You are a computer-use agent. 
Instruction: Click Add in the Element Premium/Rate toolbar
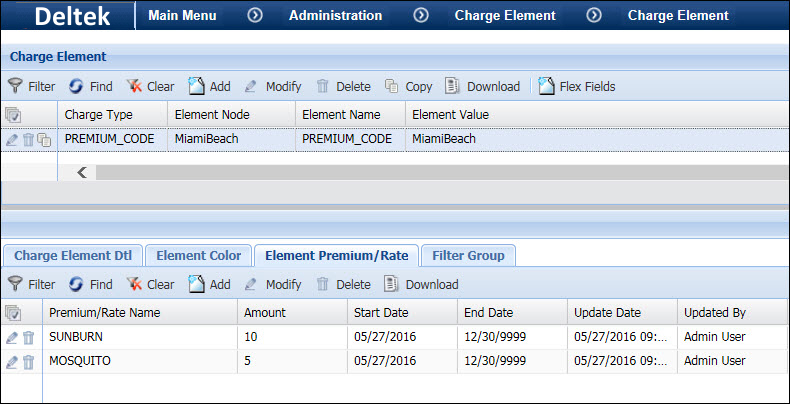tap(209, 284)
